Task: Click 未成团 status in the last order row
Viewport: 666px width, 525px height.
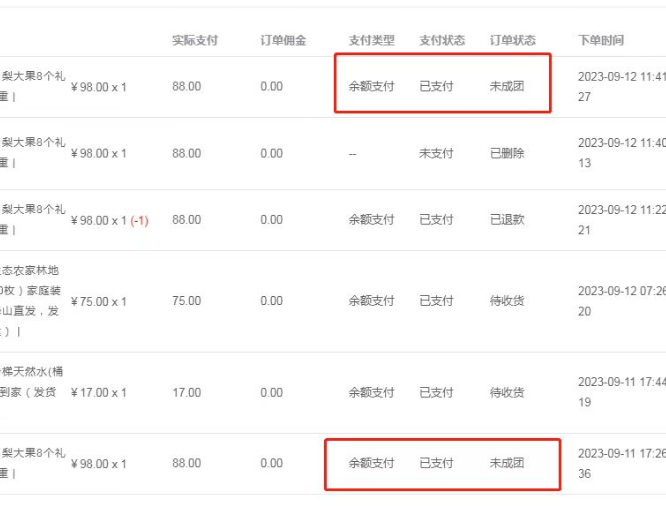Action: [x=507, y=463]
